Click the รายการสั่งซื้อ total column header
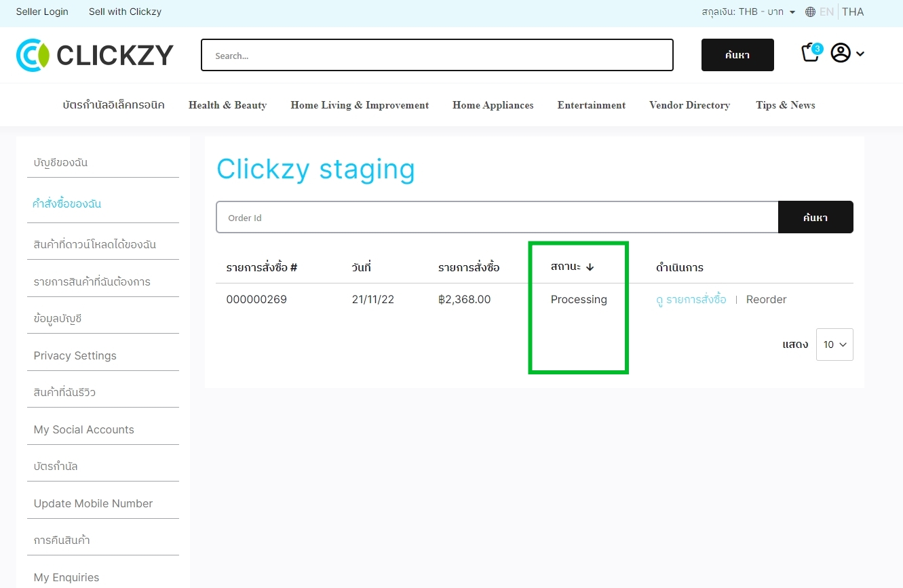Screen dimensions: 903x588 tap(469, 267)
